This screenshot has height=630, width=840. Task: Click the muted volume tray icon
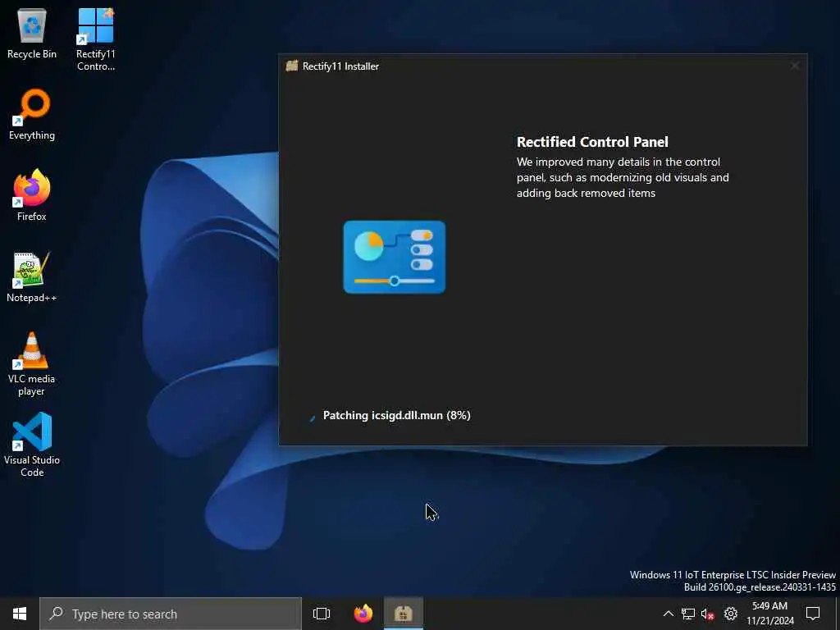pyautogui.click(x=708, y=614)
